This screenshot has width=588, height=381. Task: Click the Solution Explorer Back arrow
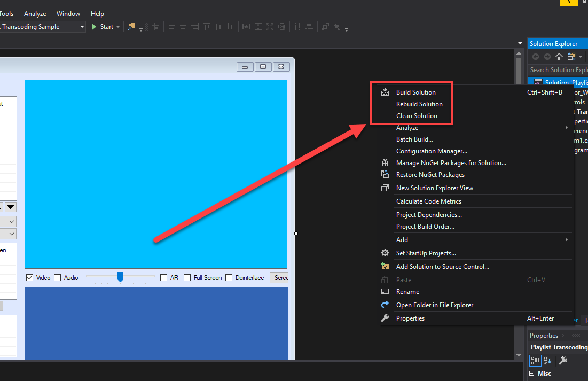point(536,57)
